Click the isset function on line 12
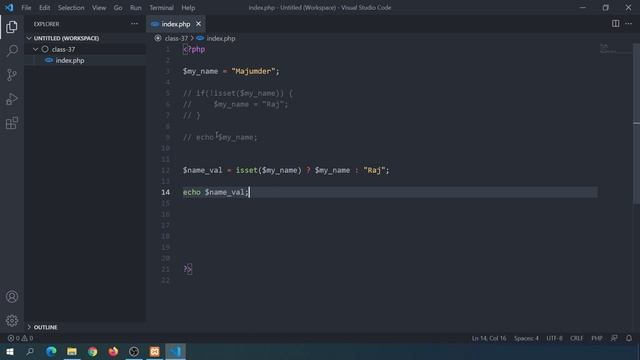The height and width of the screenshot is (360, 640). (247, 170)
